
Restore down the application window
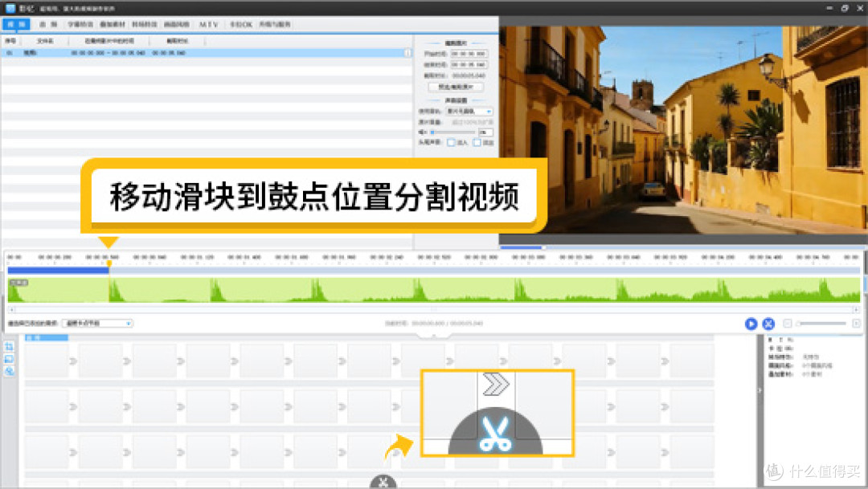coord(845,8)
